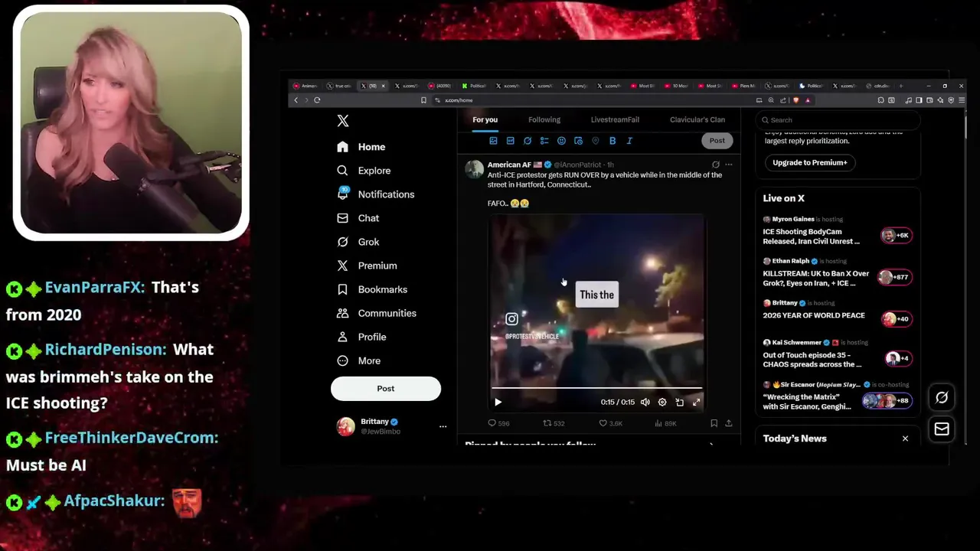Click browser back arrow
The height and width of the screenshot is (551, 980).
(x=296, y=100)
